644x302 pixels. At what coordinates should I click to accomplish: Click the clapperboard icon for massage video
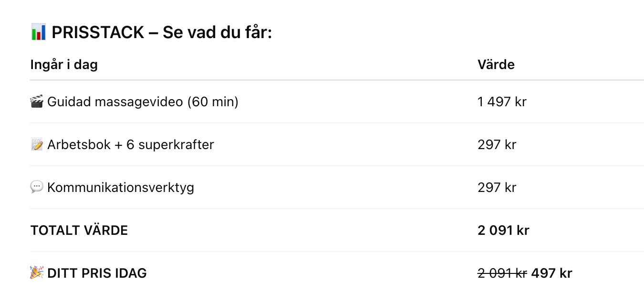[x=37, y=102]
